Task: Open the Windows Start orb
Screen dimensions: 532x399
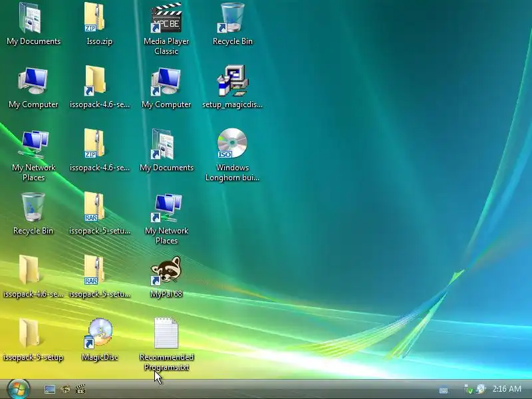Action: coord(18,389)
